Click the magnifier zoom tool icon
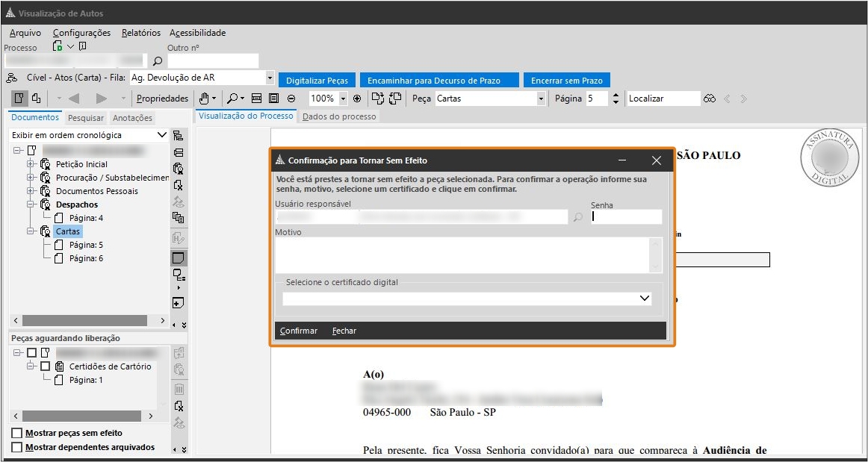 click(x=233, y=99)
